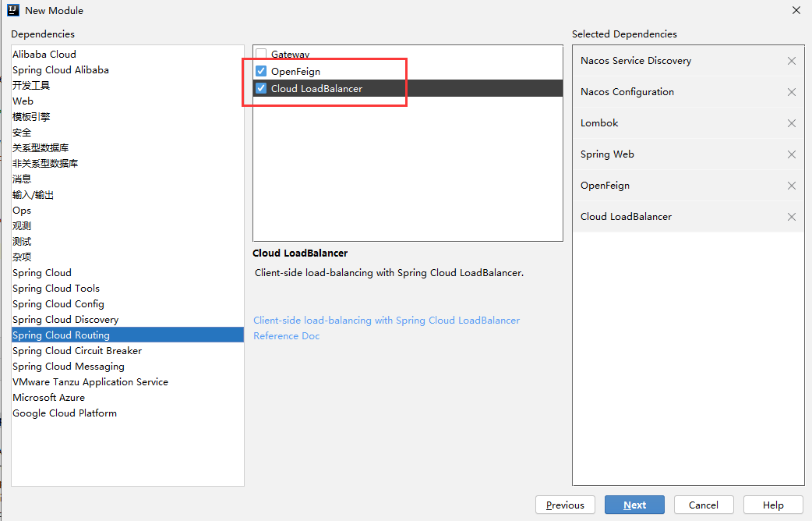
Task: Open the 开发工具 dependency category
Action: click(127, 86)
